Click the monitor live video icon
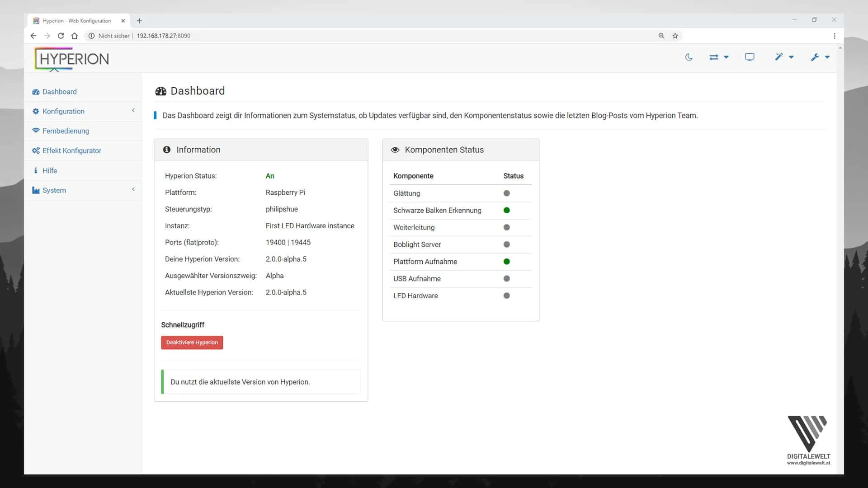 [750, 57]
